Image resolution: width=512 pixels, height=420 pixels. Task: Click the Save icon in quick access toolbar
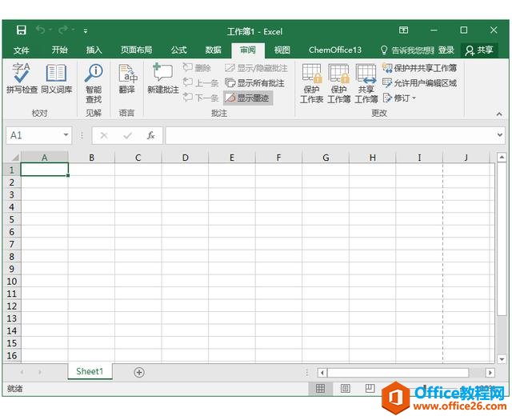(22, 30)
